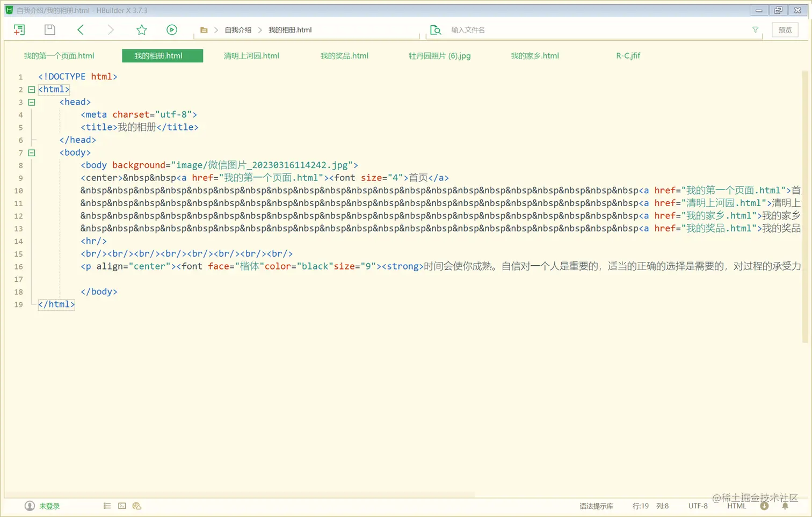Screen dimensions: 812x517
Task: Click the 行:19 列:8 cursor position indicator
Action: pos(650,506)
